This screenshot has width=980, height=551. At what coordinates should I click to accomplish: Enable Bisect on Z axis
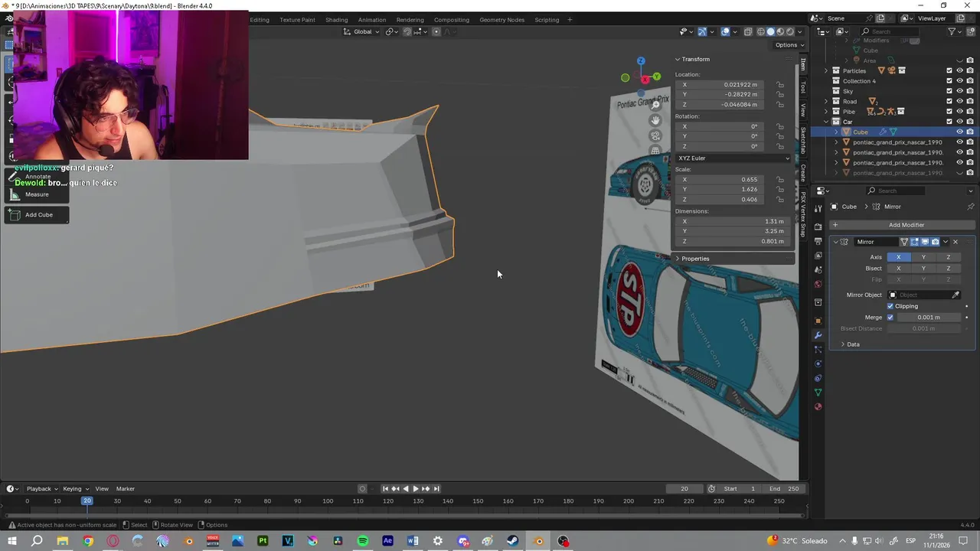click(x=948, y=269)
